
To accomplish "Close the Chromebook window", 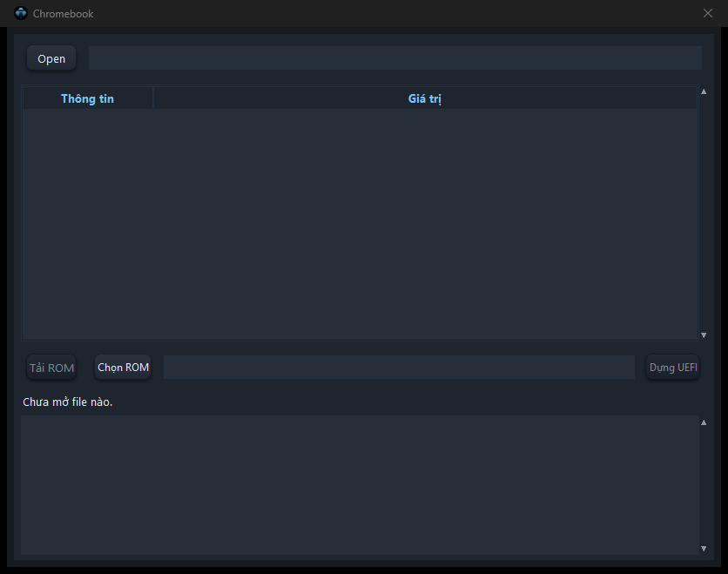I will click(708, 13).
